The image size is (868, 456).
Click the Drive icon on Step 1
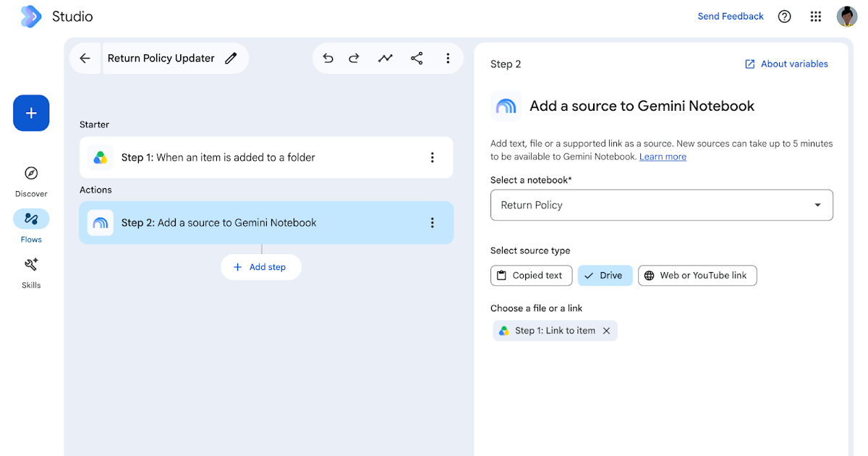coord(101,158)
